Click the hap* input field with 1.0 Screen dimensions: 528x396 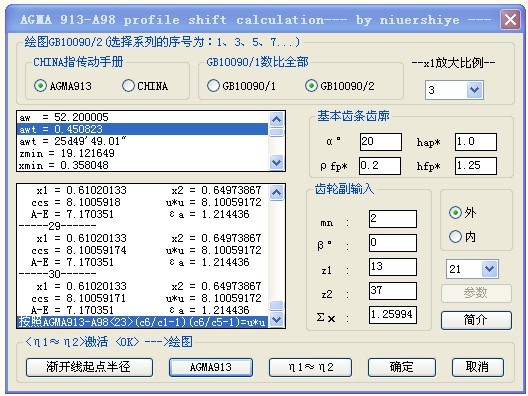point(476,141)
